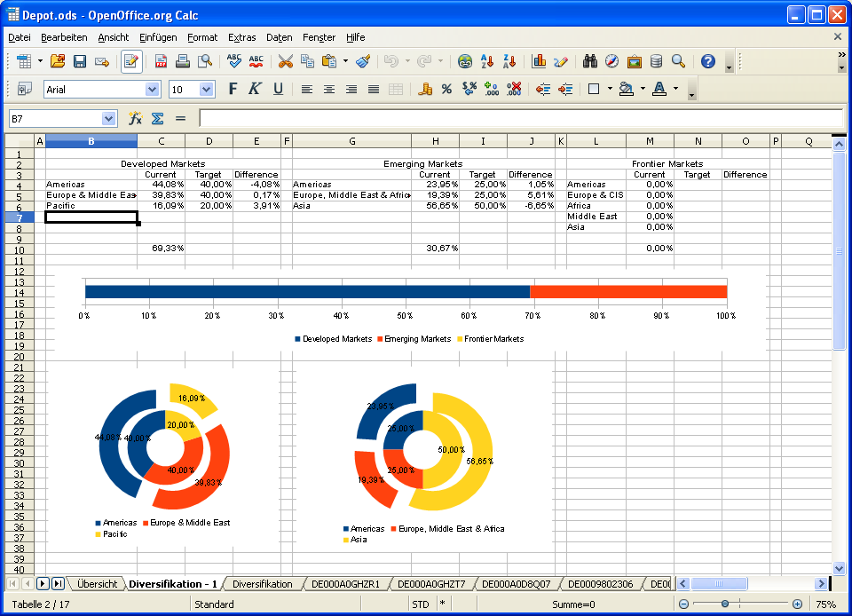Click the Cut scissors icon
The width and height of the screenshot is (852, 616).
[285, 61]
